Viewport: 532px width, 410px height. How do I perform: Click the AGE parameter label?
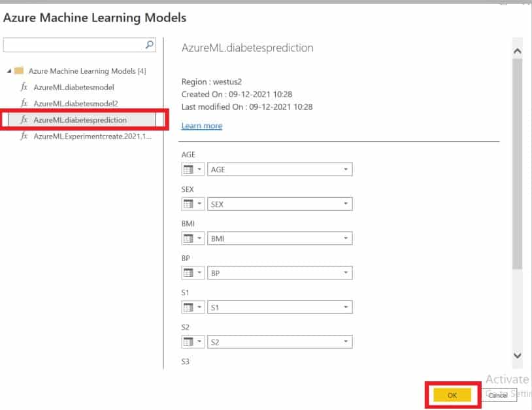tap(188, 155)
